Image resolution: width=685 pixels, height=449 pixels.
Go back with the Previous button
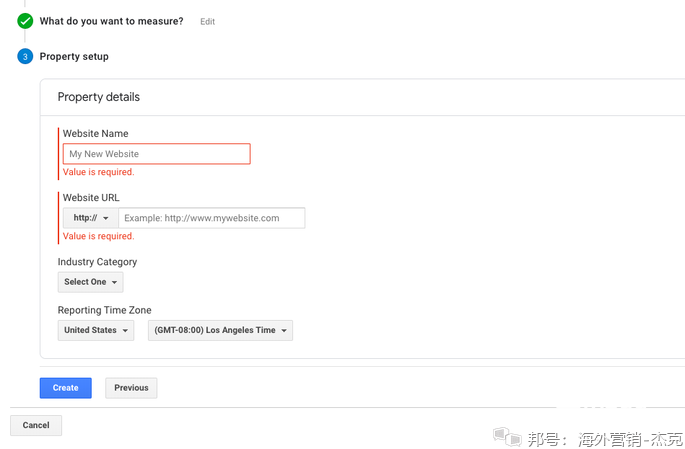[x=131, y=388]
